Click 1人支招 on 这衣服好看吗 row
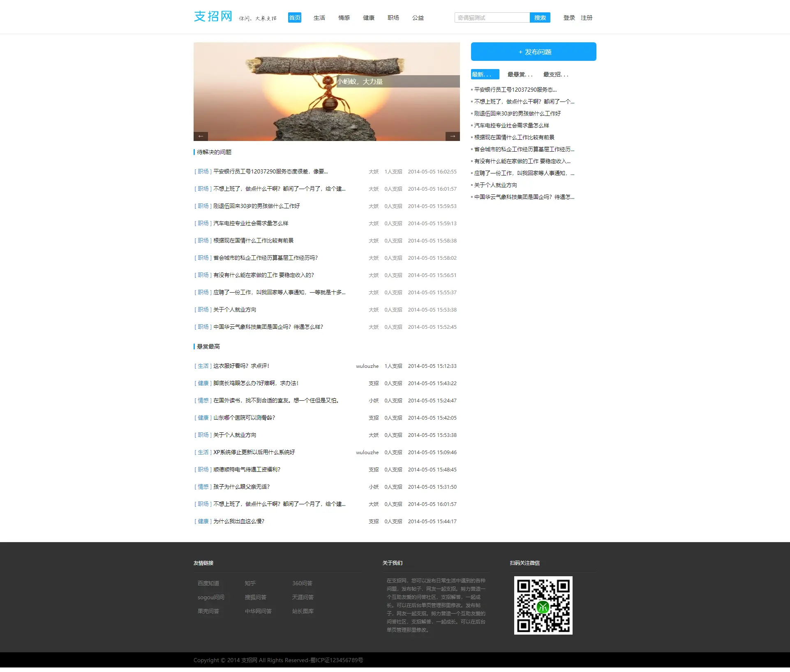The image size is (790, 672). click(393, 366)
